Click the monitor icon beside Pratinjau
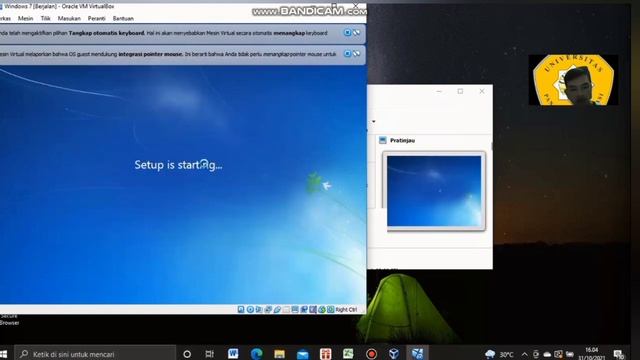This screenshot has height=360, width=640. [382, 140]
